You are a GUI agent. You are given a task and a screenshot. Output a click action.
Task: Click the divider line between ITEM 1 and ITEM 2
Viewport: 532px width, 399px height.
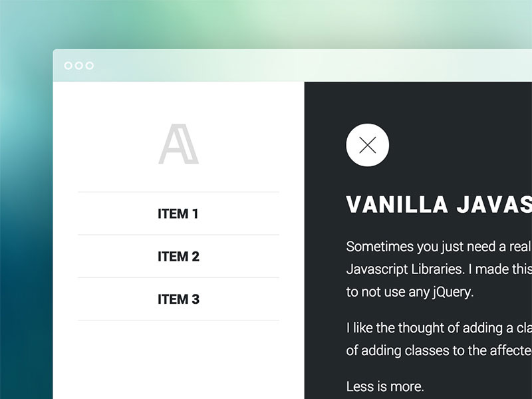[x=178, y=235]
